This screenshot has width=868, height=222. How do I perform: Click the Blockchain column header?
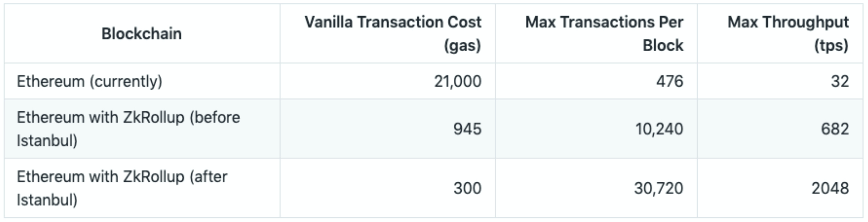(142, 34)
